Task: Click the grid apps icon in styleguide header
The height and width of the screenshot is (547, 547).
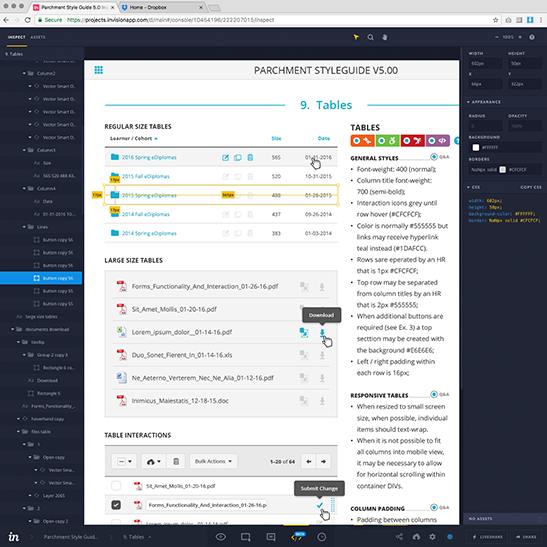Action: [98, 70]
